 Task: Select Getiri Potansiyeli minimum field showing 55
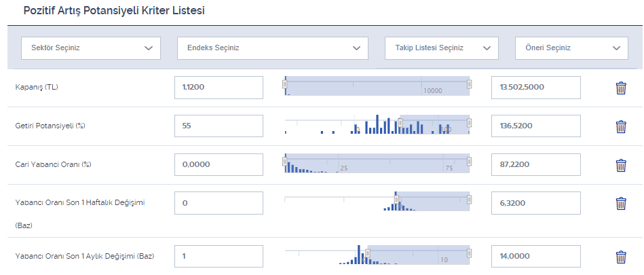click(x=219, y=126)
